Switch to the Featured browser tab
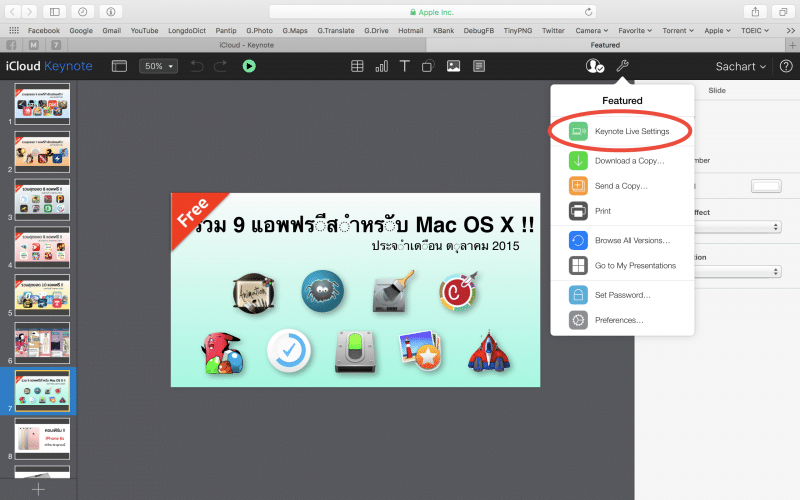 point(605,45)
